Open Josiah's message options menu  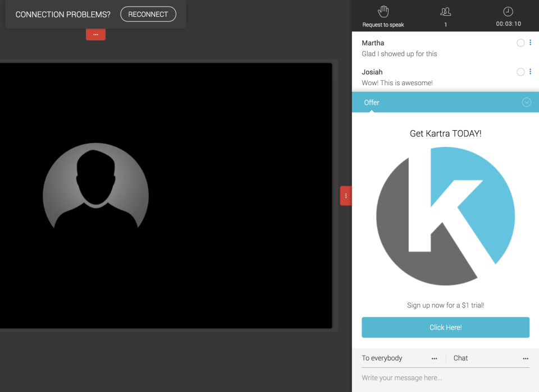[530, 72]
